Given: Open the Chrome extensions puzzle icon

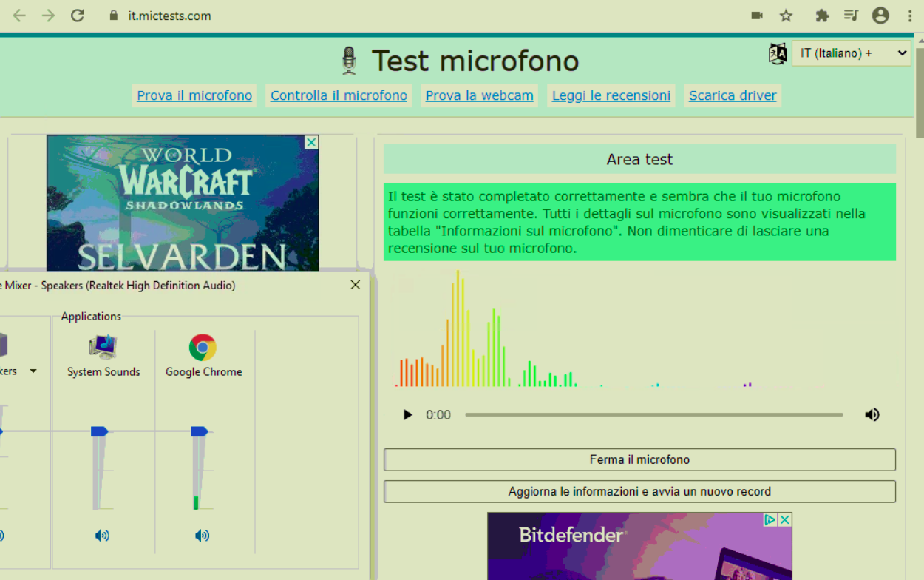Looking at the screenshot, I should tap(821, 16).
